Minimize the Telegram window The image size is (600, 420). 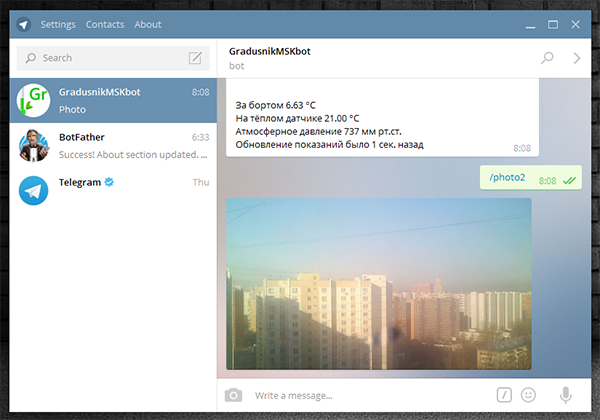click(530, 26)
